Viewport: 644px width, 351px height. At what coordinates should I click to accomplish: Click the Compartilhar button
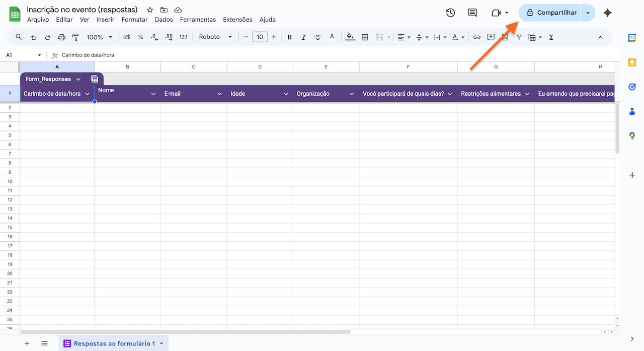coord(552,13)
